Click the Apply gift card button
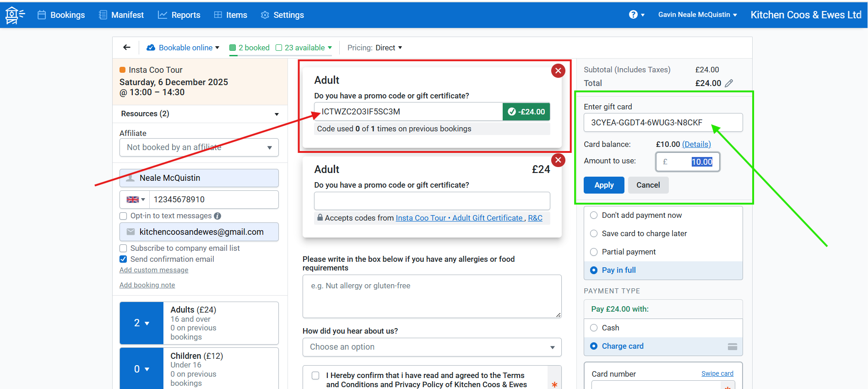Screen dimensions: 868x389 [603, 185]
